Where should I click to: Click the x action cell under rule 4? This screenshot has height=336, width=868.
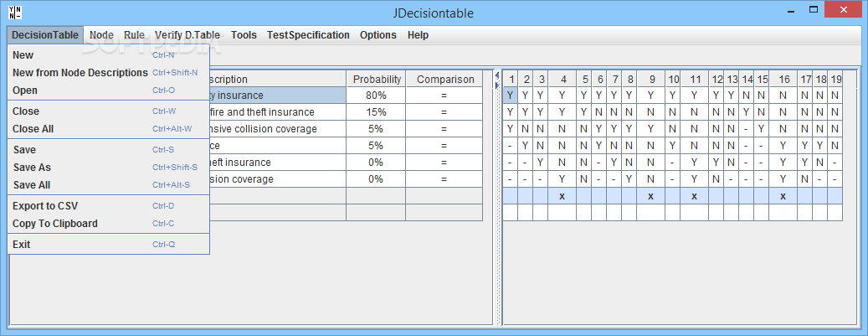click(x=562, y=196)
